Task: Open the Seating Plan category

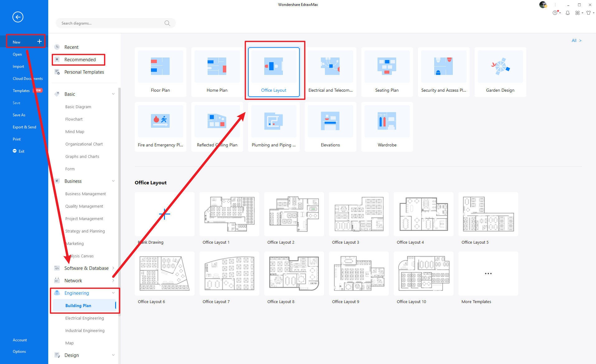Action: pyautogui.click(x=387, y=72)
